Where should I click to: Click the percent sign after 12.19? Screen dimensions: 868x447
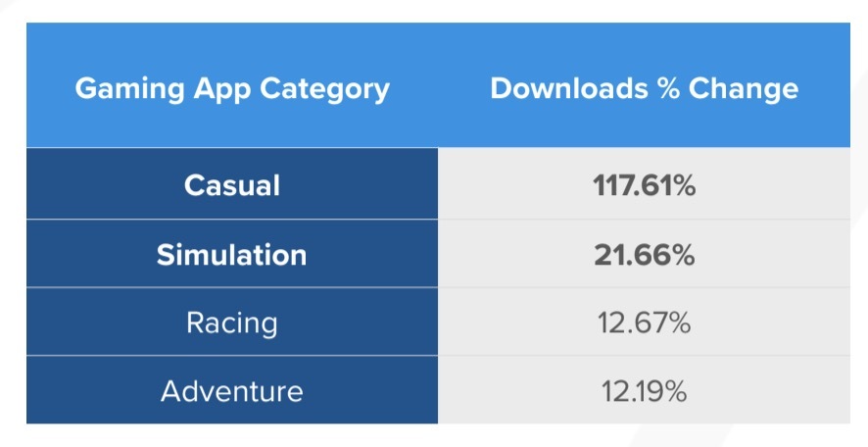point(676,391)
